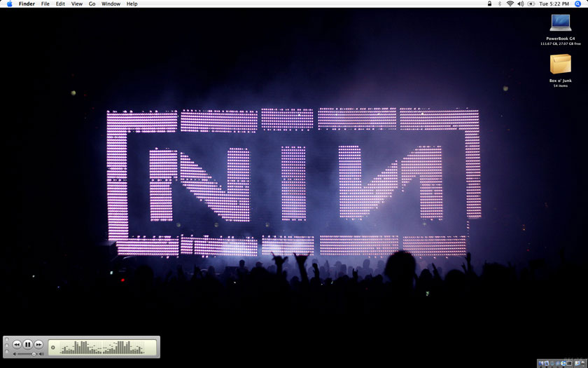Skip forward to next track in iTunes
Viewport: 588px width, 368px height.
[38, 344]
